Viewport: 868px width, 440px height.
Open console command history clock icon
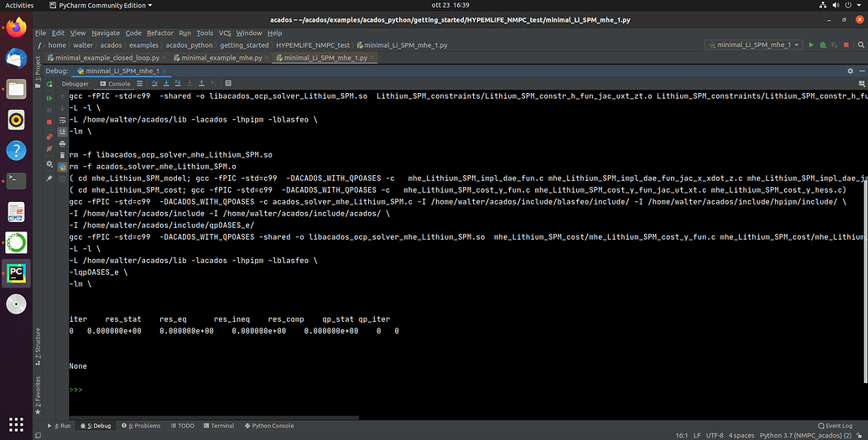pos(62,179)
